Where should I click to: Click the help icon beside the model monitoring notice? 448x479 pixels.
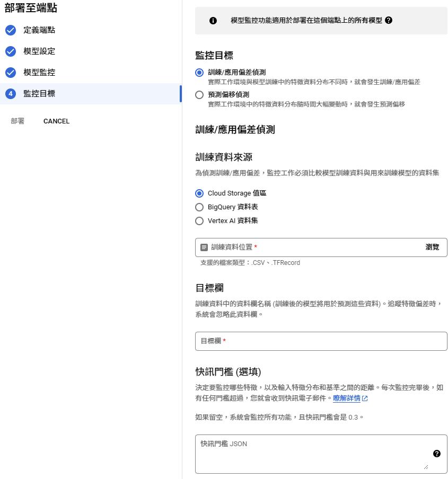pos(389,21)
